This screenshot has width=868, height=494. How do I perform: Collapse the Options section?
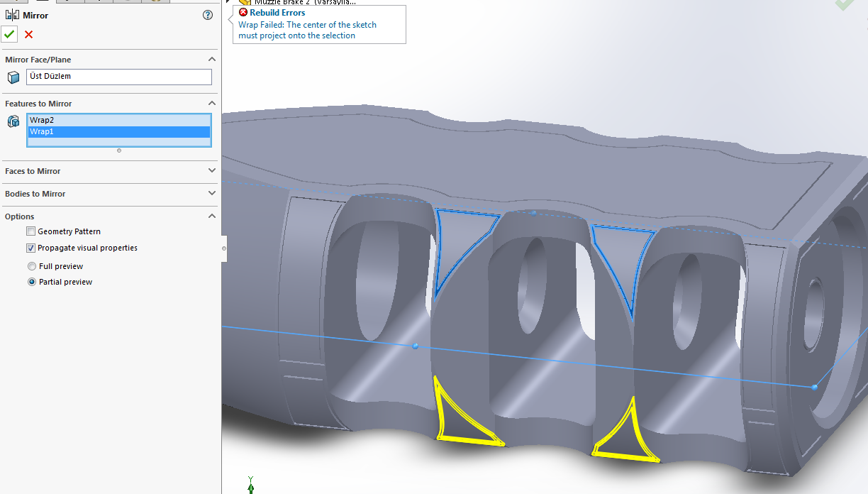pos(211,216)
